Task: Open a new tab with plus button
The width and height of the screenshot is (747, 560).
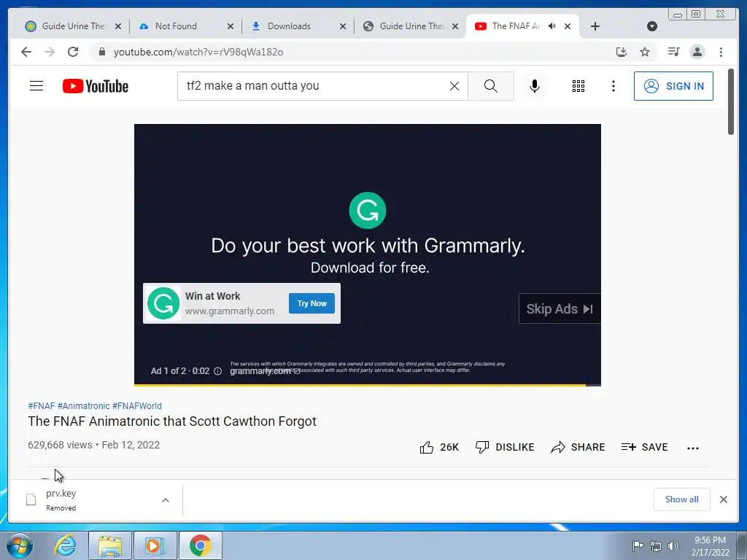Action: point(595,26)
